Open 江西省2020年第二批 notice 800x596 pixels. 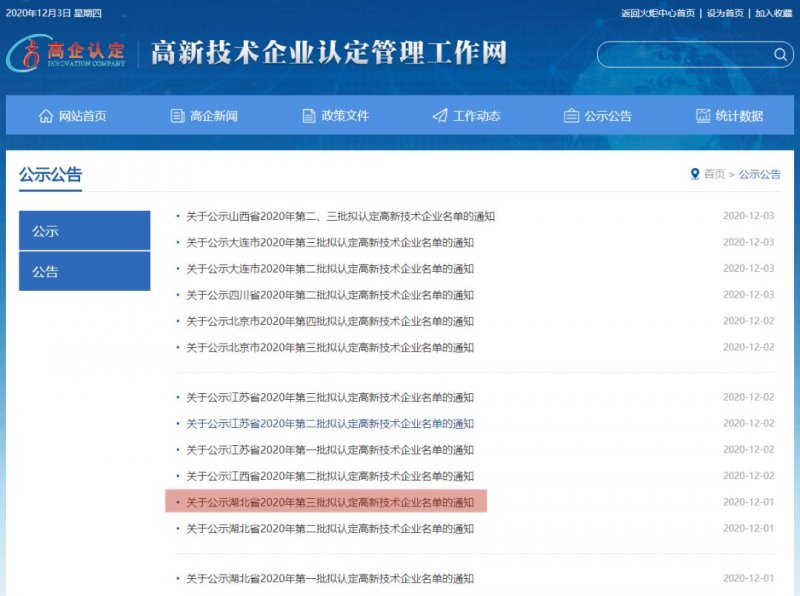point(330,476)
